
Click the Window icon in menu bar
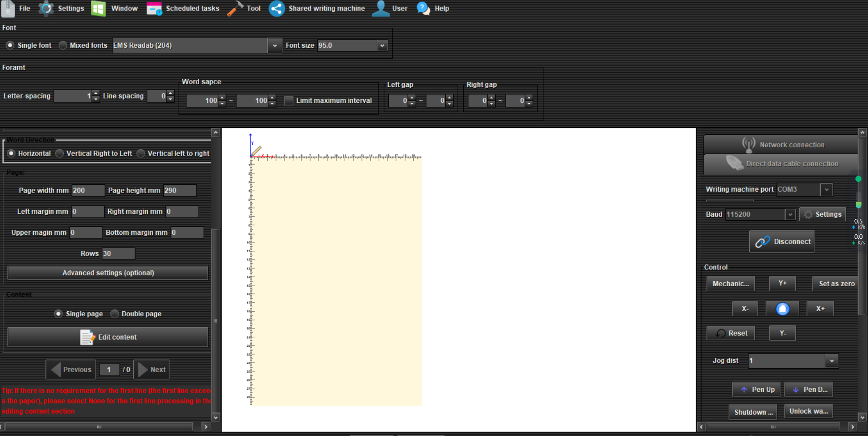tap(98, 9)
